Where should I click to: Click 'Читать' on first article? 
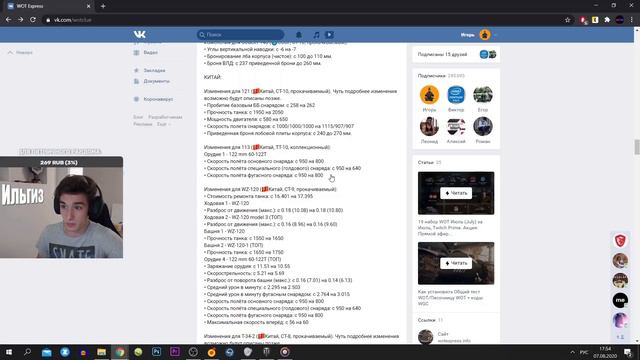[x=456, y=193]
